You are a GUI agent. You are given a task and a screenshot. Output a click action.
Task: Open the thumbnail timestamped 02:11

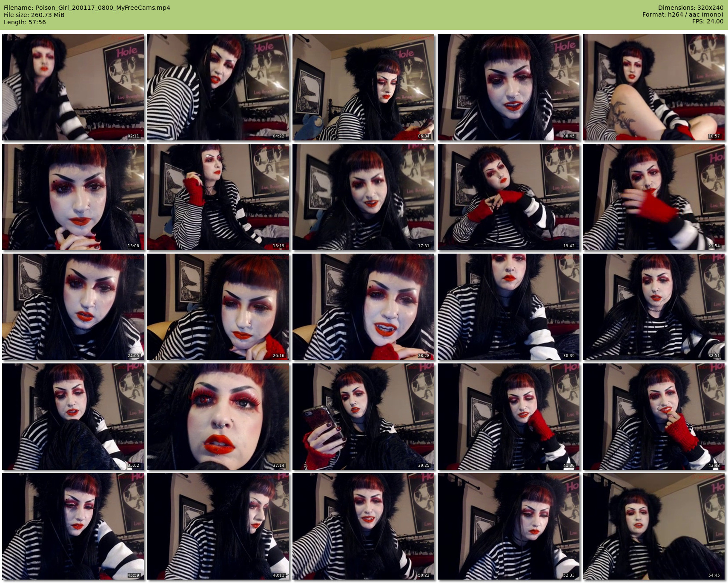73,87
